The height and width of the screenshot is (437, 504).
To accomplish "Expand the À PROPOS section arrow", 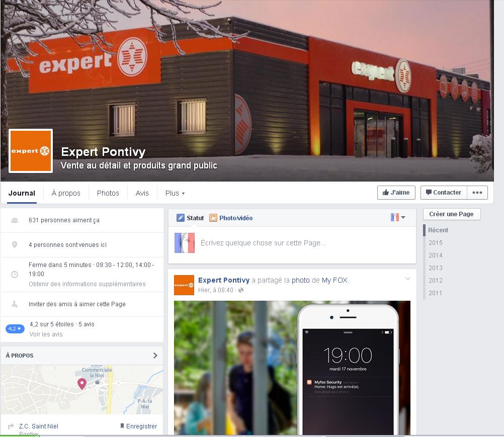I will 155,356.
